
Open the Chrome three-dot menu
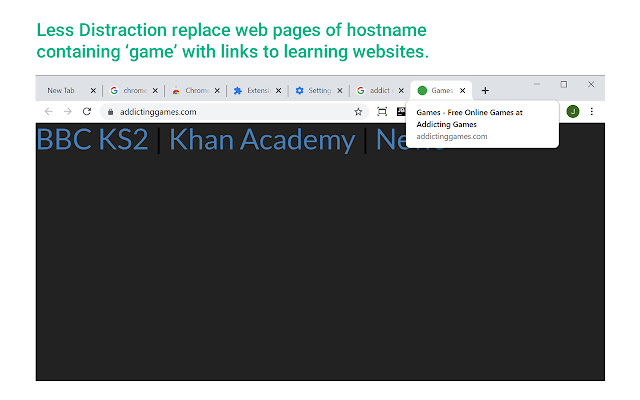pos(591,111)
